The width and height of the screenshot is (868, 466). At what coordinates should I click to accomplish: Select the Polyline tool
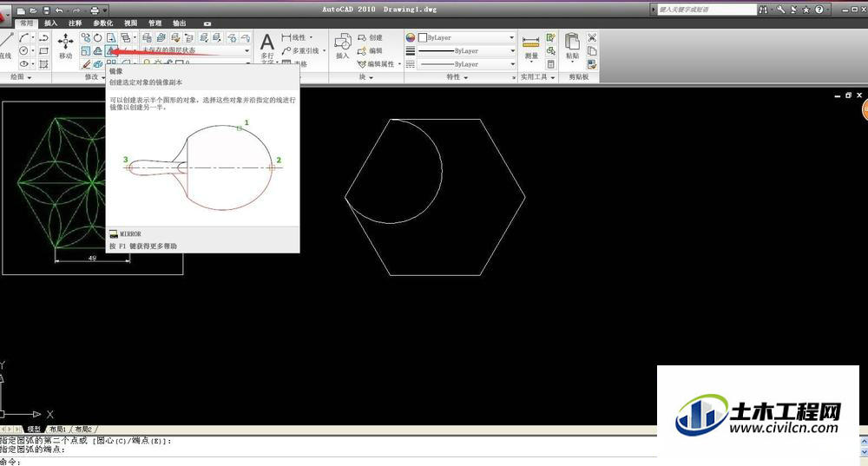(43, 37)
